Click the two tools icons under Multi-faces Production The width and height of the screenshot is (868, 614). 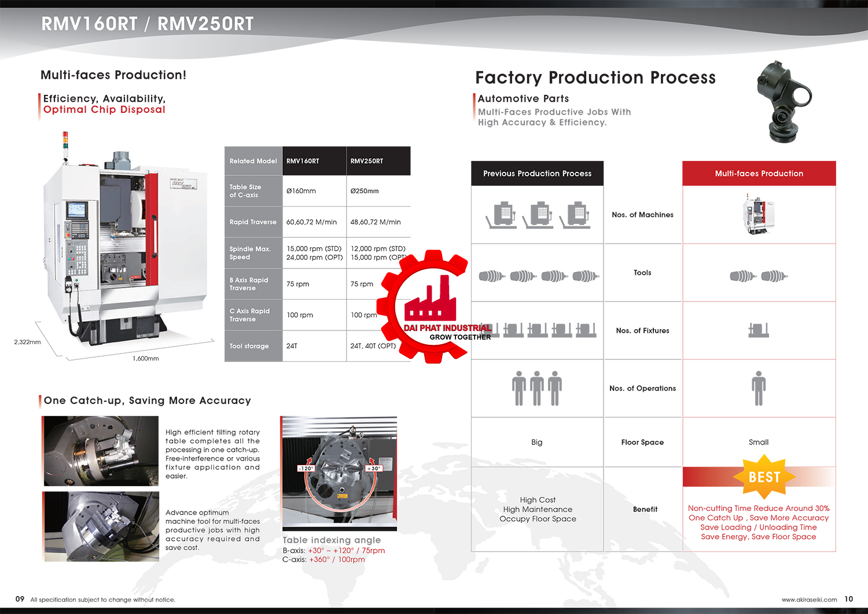click(759, 276)
